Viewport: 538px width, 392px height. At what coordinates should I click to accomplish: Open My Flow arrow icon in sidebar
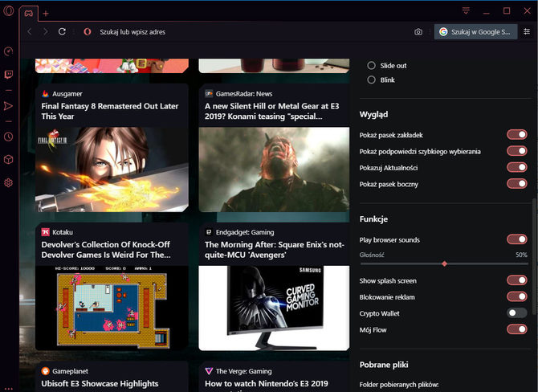click(x=8, y=106)
